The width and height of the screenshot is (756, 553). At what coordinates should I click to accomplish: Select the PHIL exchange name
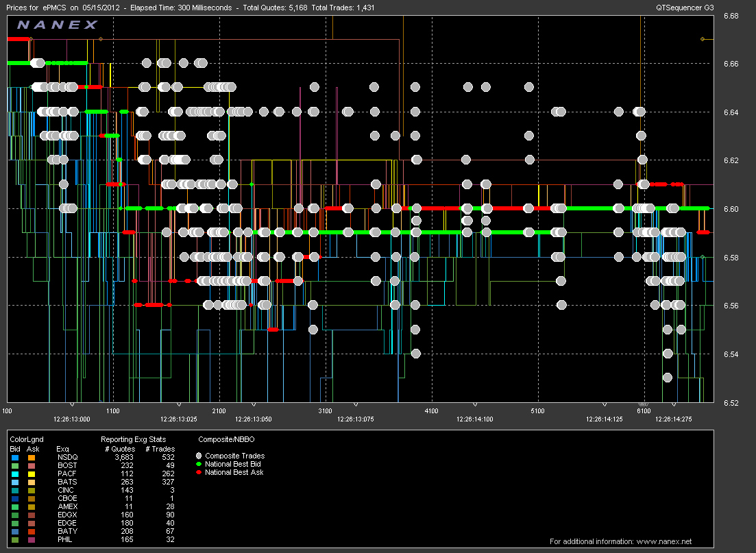[64, 539]
